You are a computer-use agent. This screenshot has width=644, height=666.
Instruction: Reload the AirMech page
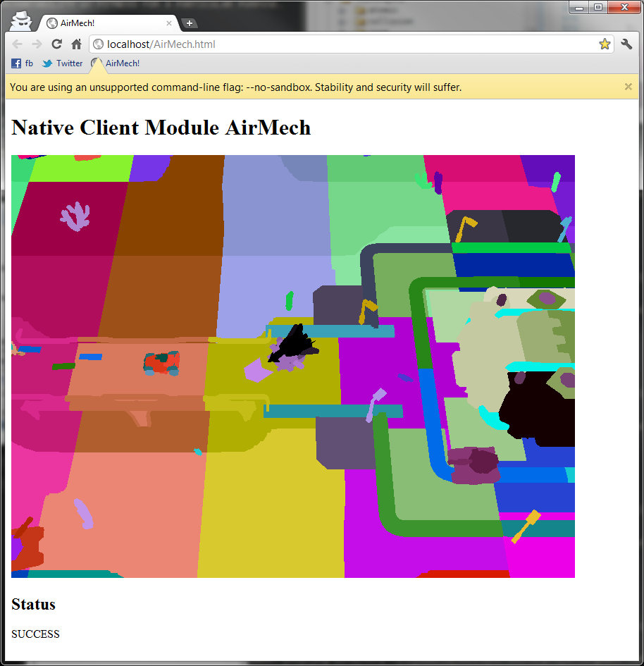pyautogui.click(x=56, y=44)
